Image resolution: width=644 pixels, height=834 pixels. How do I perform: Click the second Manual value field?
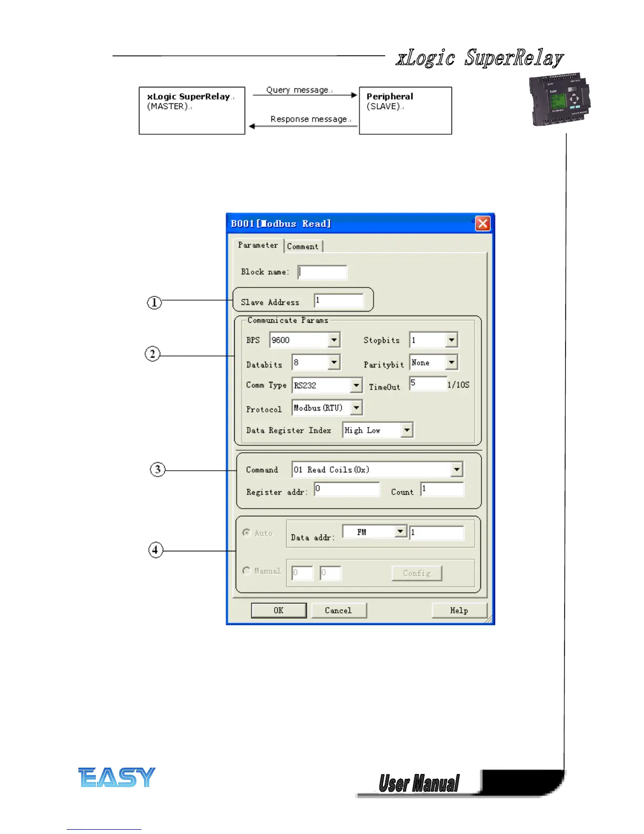point(330,573)
